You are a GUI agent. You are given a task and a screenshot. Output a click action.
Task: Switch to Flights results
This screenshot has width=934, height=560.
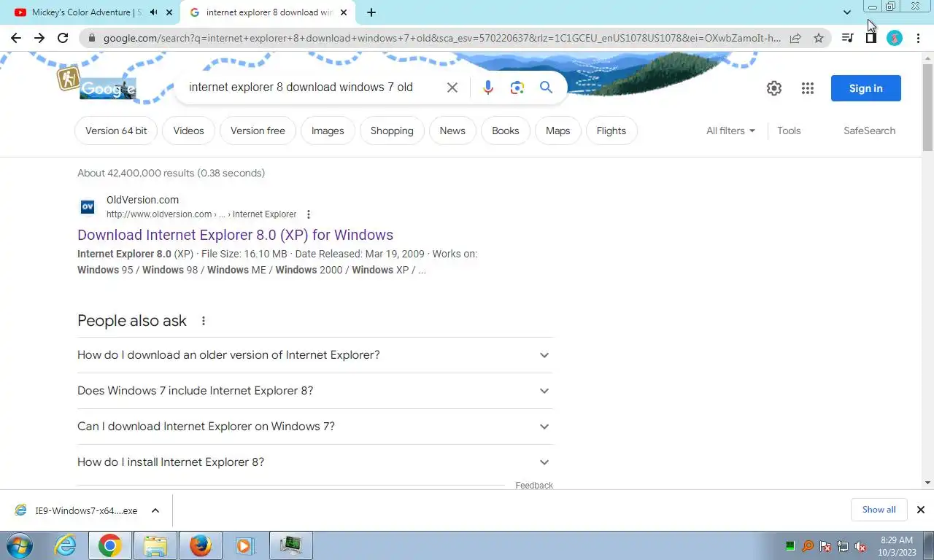[611, 131]
